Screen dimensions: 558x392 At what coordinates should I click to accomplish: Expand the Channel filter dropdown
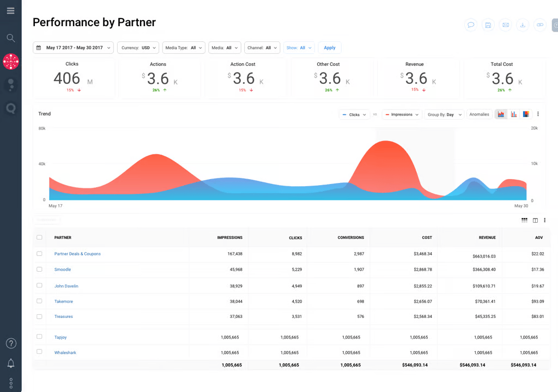point(262,48)
